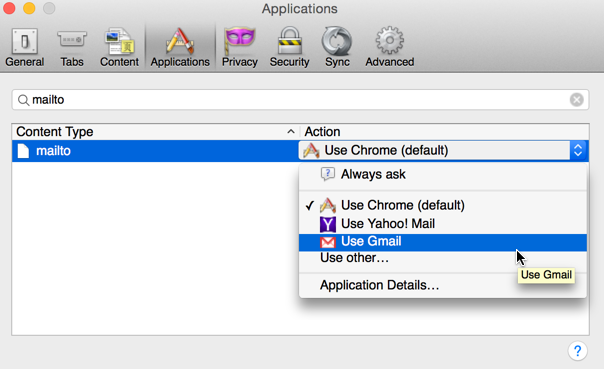Click the sort arrow in Content Type header
This screenshot has height=369, width=604.
pos(291,132)
